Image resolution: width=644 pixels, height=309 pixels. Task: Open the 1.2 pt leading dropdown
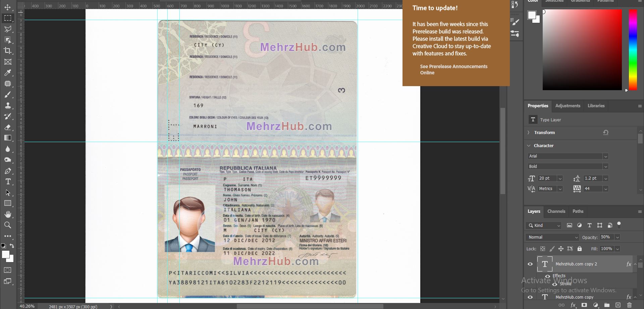point(606,179)
